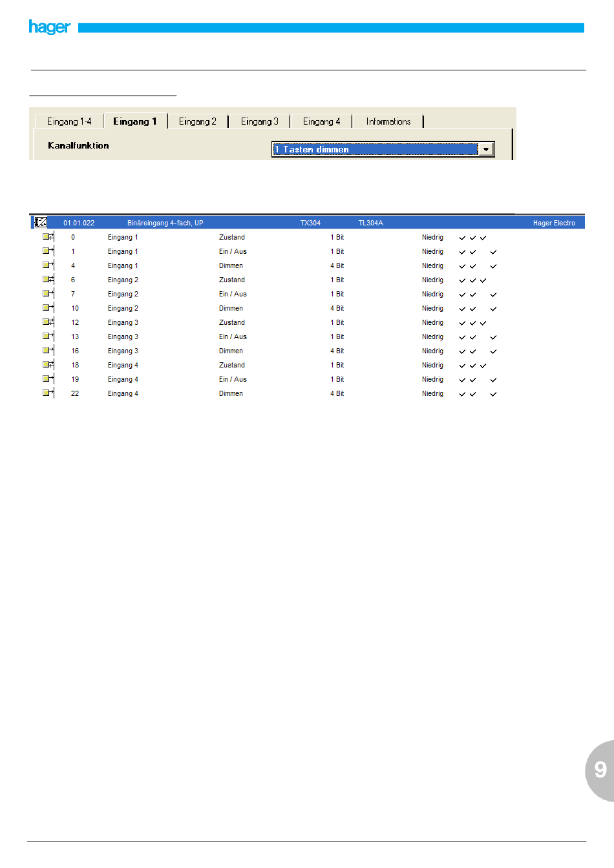Select the Binäreingang 4-fach, UP device row
The height and width of the screenshot is (868, 614).
point(165,223)
